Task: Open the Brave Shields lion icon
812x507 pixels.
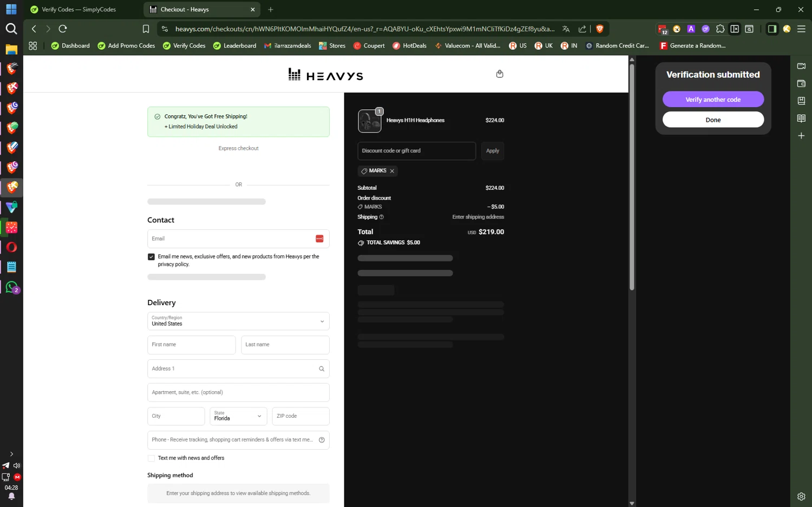Action: pyautogui.click(x=599, y=29)
